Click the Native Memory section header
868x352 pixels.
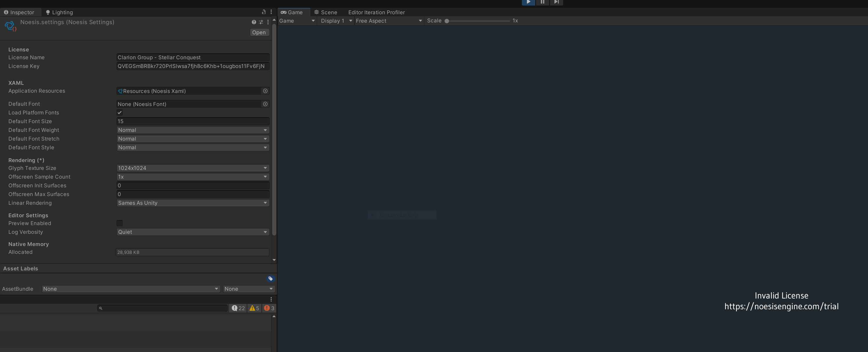(x=29, y=244)
